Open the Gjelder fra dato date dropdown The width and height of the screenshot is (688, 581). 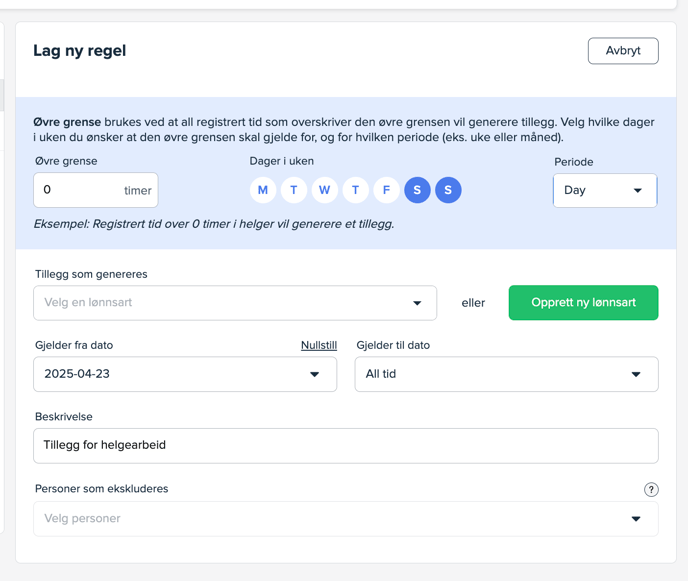pos(185,374)
